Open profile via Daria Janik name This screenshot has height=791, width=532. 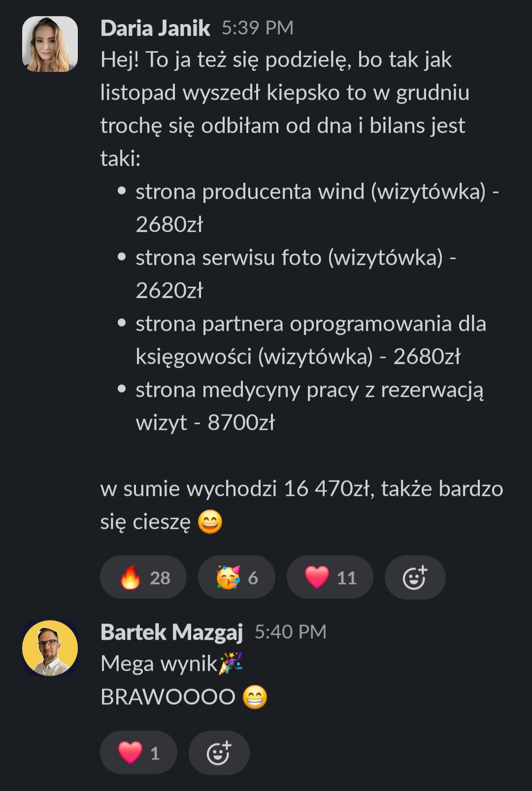(x=155, y=28)
